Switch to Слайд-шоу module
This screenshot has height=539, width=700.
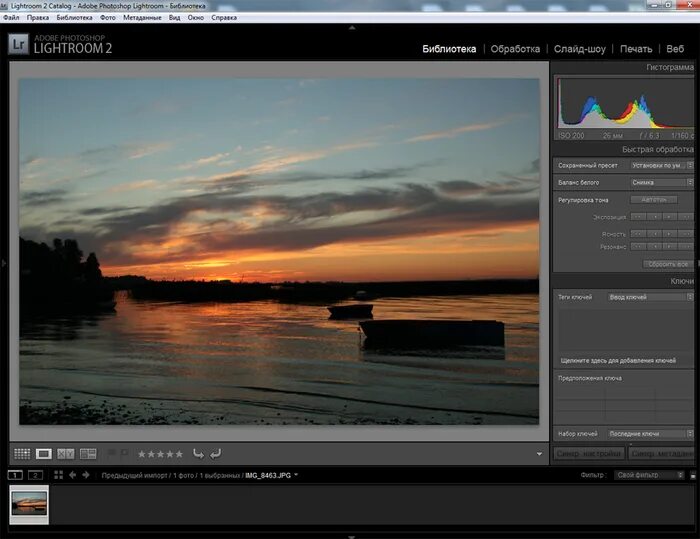(x=580, y=49)
